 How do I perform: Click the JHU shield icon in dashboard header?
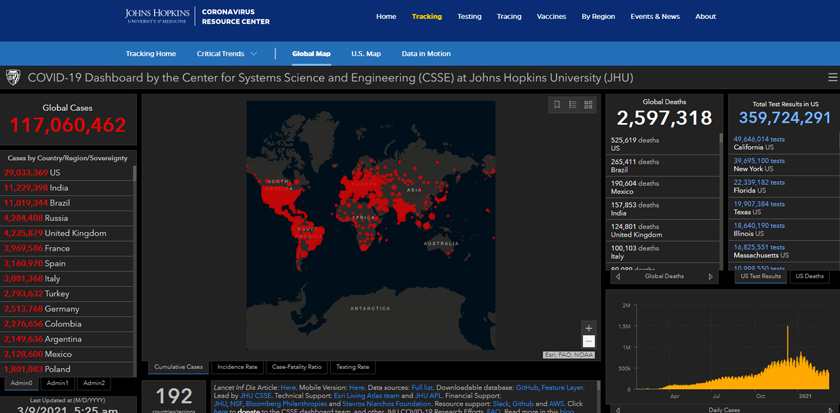(12, 78)
